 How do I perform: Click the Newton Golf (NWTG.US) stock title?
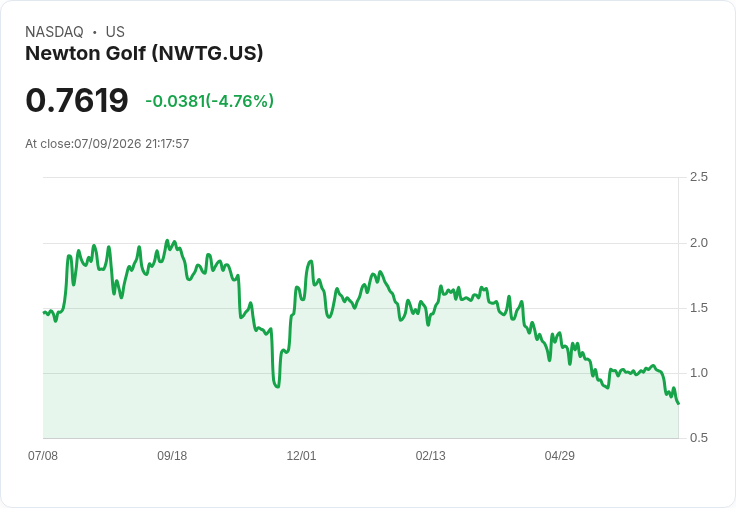[x=144, y=54]
